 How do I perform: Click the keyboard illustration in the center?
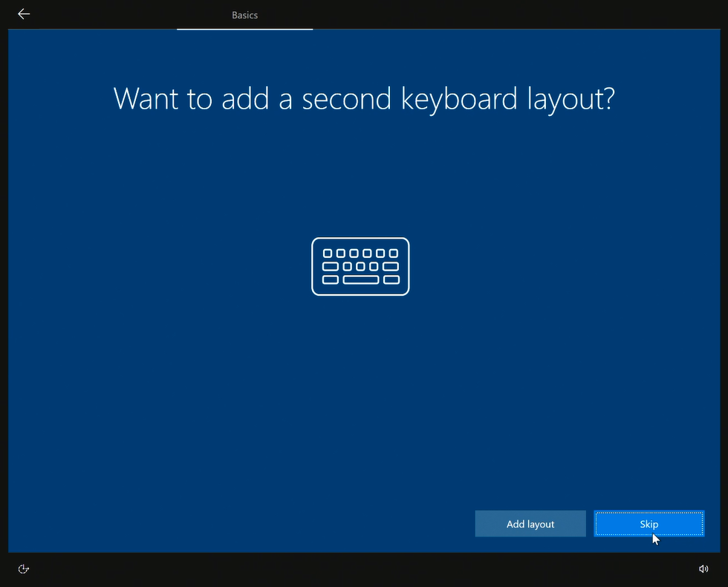point(360,267)
